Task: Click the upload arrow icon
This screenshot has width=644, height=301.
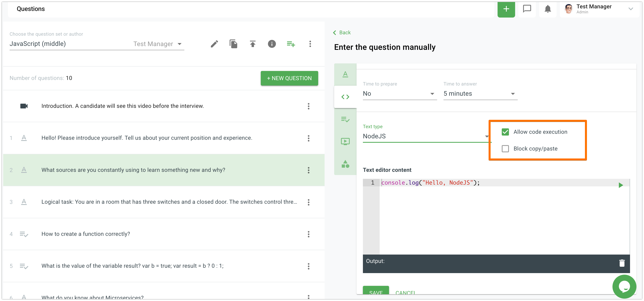Action: click(253, 44)
